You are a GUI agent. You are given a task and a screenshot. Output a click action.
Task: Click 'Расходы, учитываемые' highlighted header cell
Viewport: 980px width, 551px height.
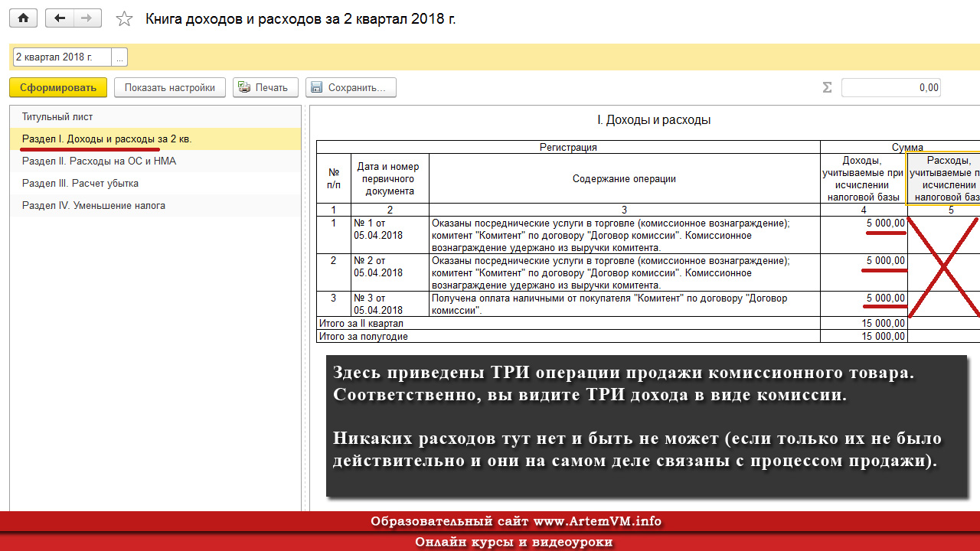click(x=943, y=179)
